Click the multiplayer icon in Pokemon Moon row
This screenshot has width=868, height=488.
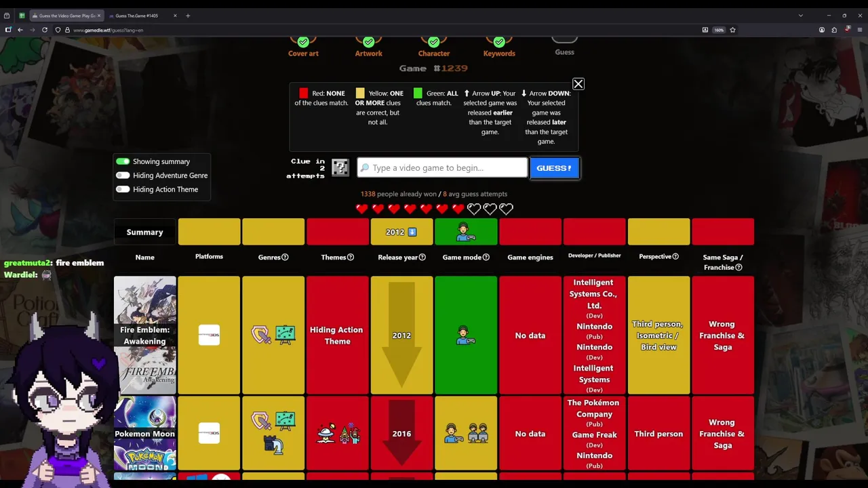tap(478, 433)
